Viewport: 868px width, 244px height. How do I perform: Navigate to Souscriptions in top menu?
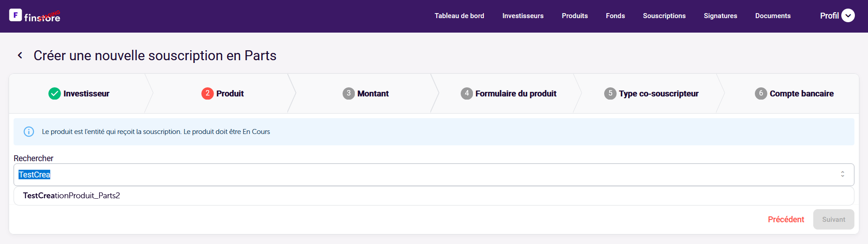(664, 16)
